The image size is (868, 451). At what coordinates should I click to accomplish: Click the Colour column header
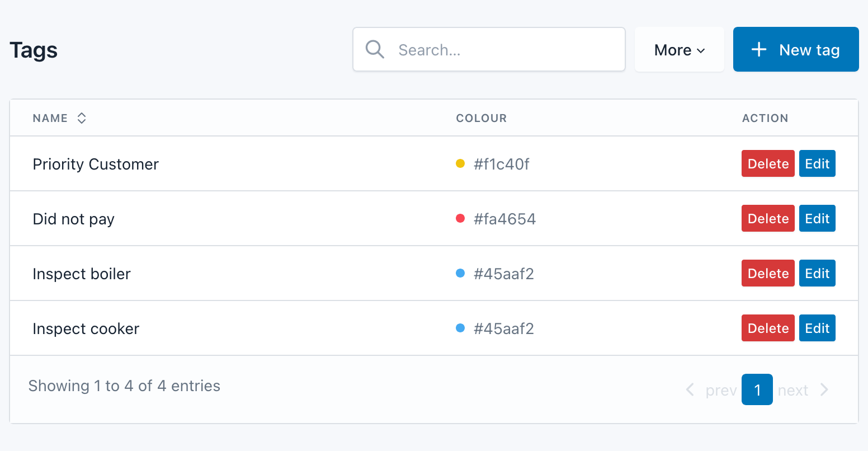pos(481,118)
